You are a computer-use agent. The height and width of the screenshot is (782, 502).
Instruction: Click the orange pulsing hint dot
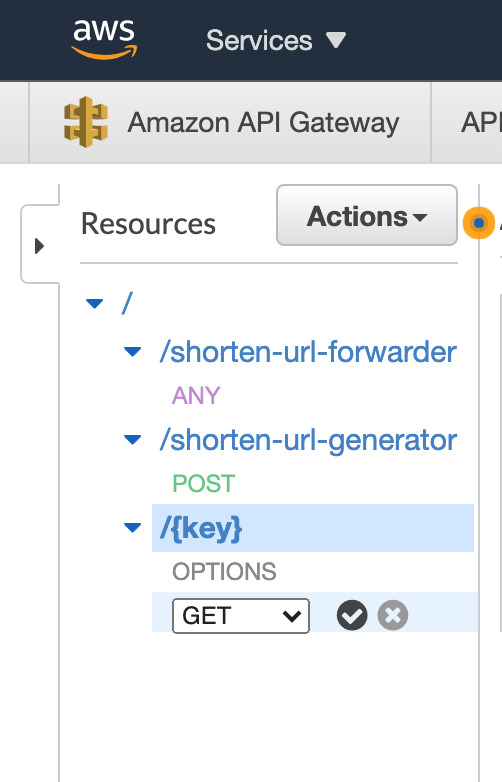click(x=479, y=223)
